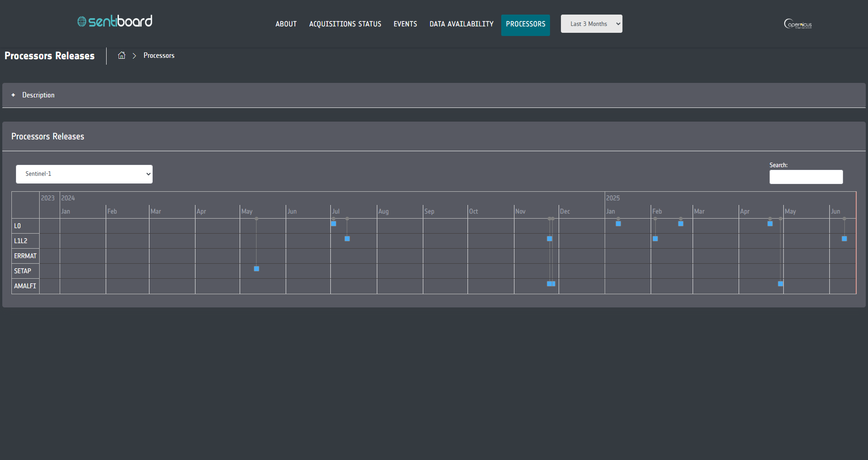Click the L1L2 release marker in July 2024
Viewport: 868px width, 460px height.
point(347,239)
